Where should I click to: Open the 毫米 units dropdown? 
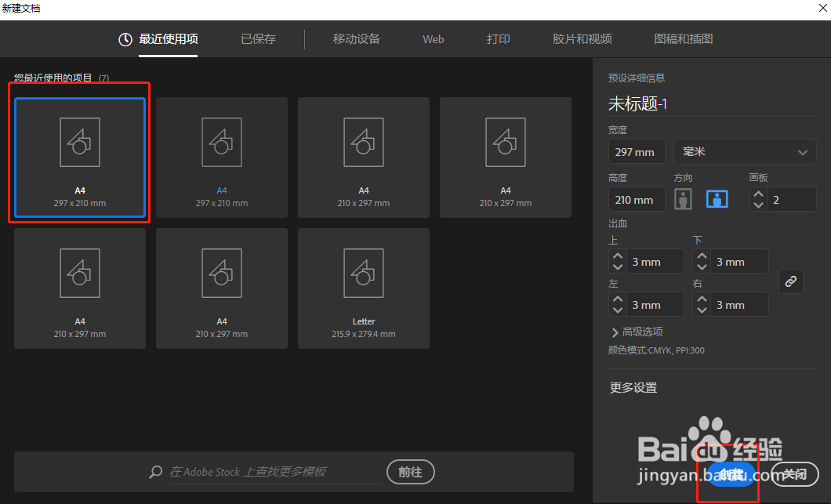click(745, 151)
